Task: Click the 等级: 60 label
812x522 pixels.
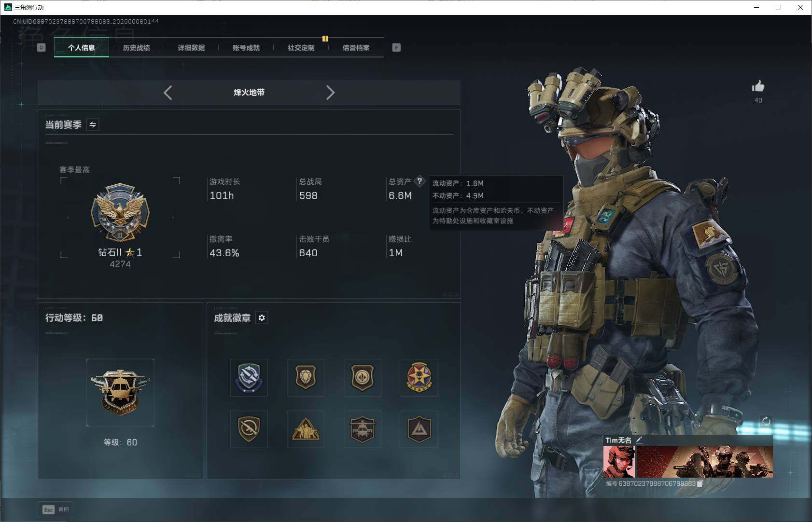Action: pos(120,442)
